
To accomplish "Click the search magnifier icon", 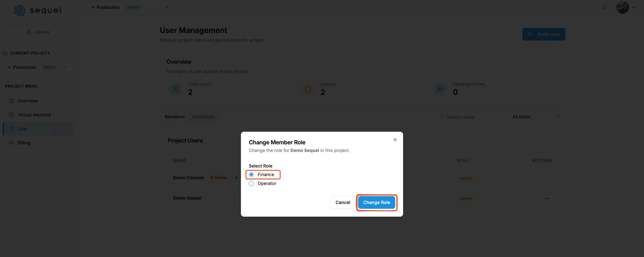I will tap(442, 116).
